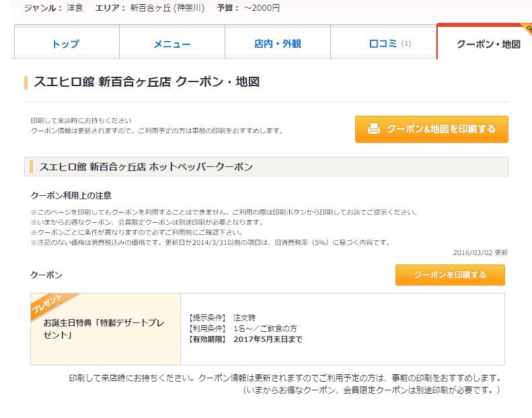Click section header ホットペッパークーポン
The width and height of the screenshot is (532, 418).
tap(266, 167)
